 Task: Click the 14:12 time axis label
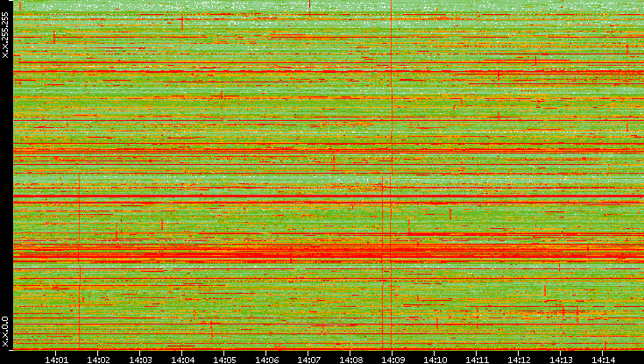[x=519, y=360]
